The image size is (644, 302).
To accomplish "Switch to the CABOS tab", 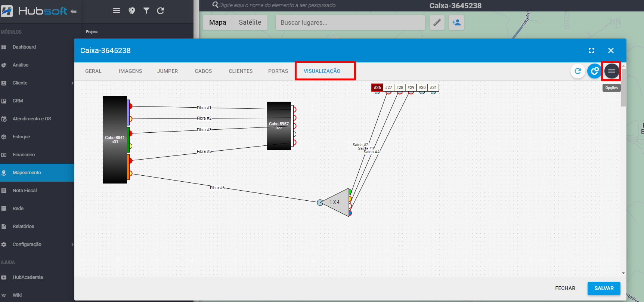I will click(x=203, y=71).
